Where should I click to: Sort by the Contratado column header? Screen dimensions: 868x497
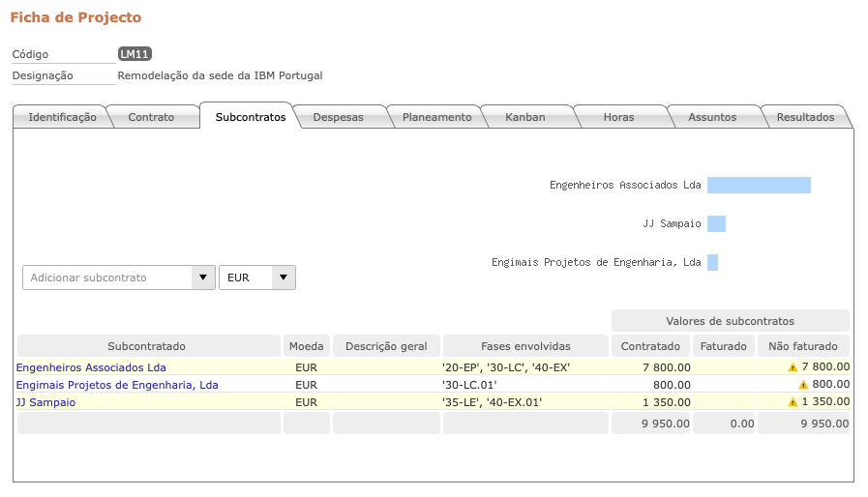click(x=650, y=346)
